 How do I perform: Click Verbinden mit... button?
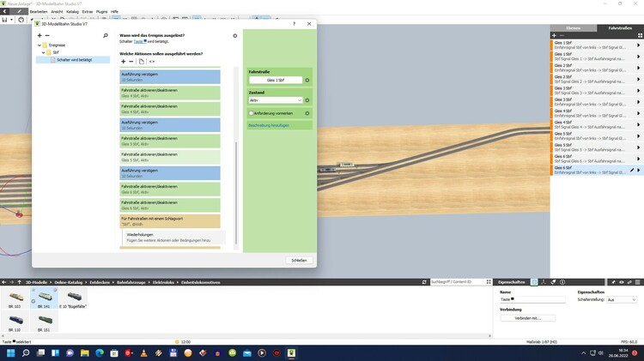(528, 318)
